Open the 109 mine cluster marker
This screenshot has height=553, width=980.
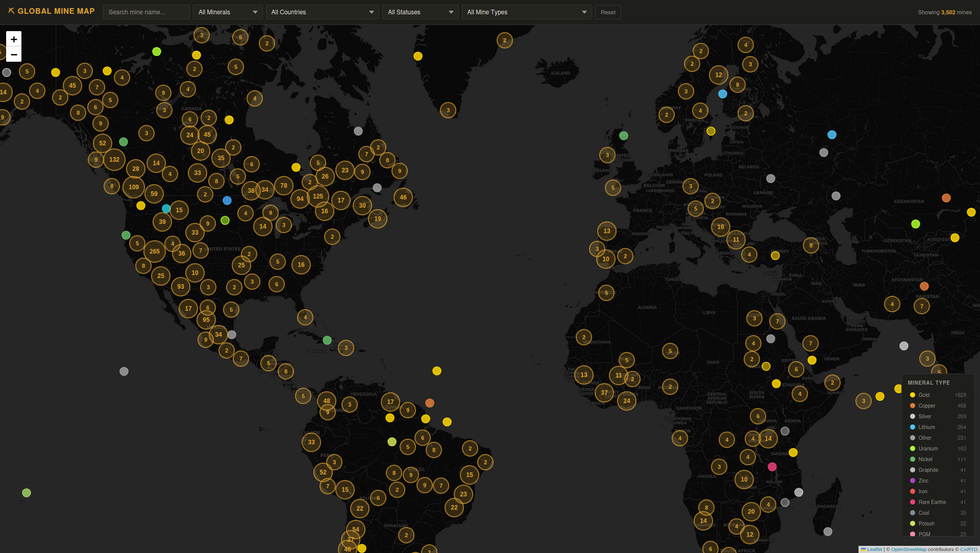(134, 187)
